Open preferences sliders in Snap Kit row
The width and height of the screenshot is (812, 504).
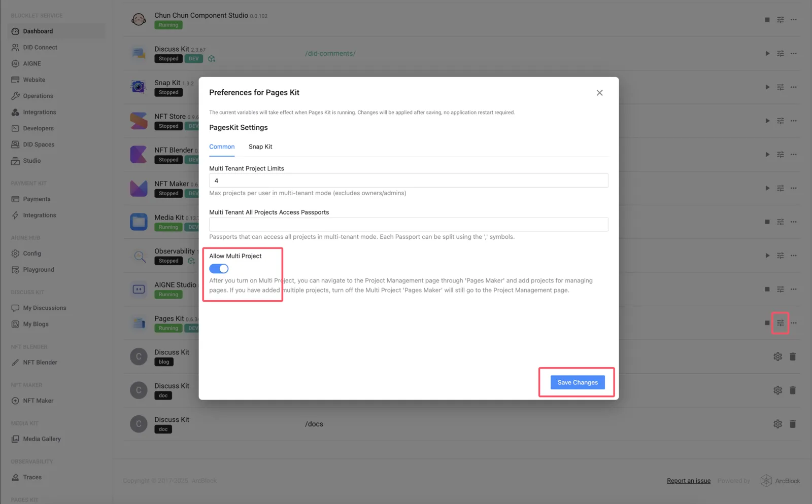coord(781,87)
